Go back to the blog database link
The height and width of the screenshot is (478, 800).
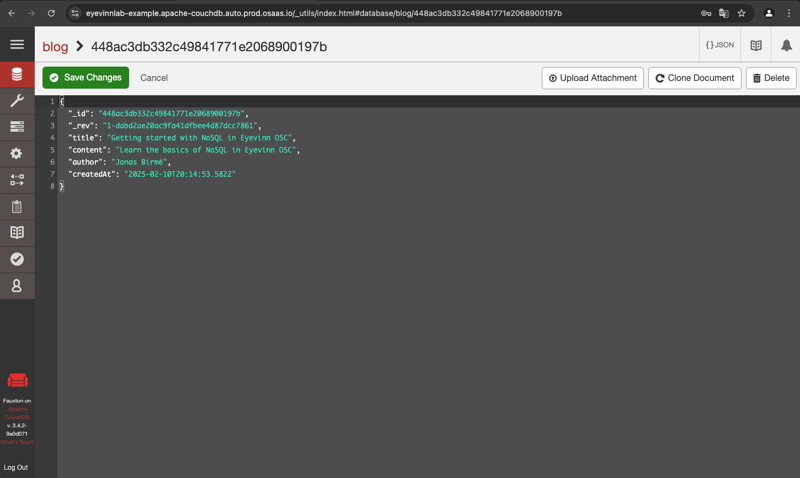click(x=55, y=47)
